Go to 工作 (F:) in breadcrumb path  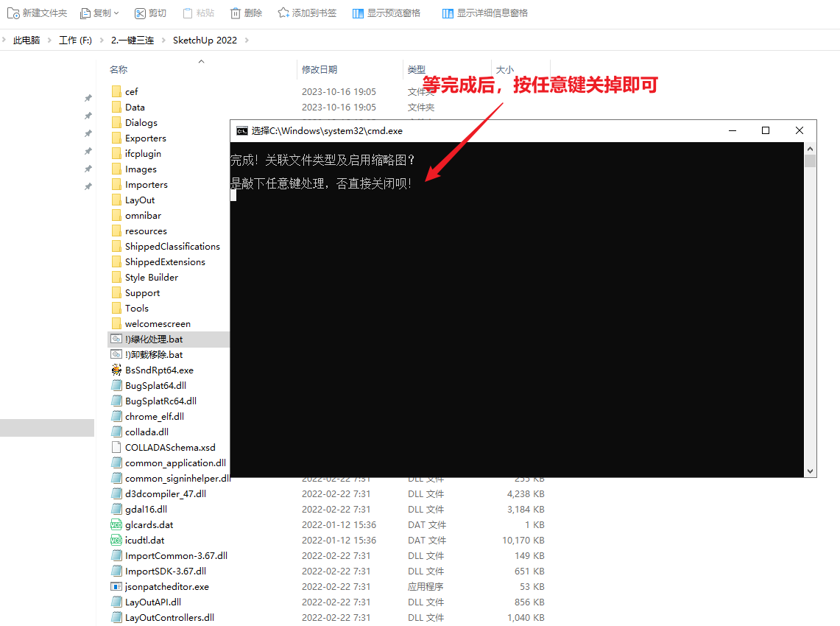[75, 41]
